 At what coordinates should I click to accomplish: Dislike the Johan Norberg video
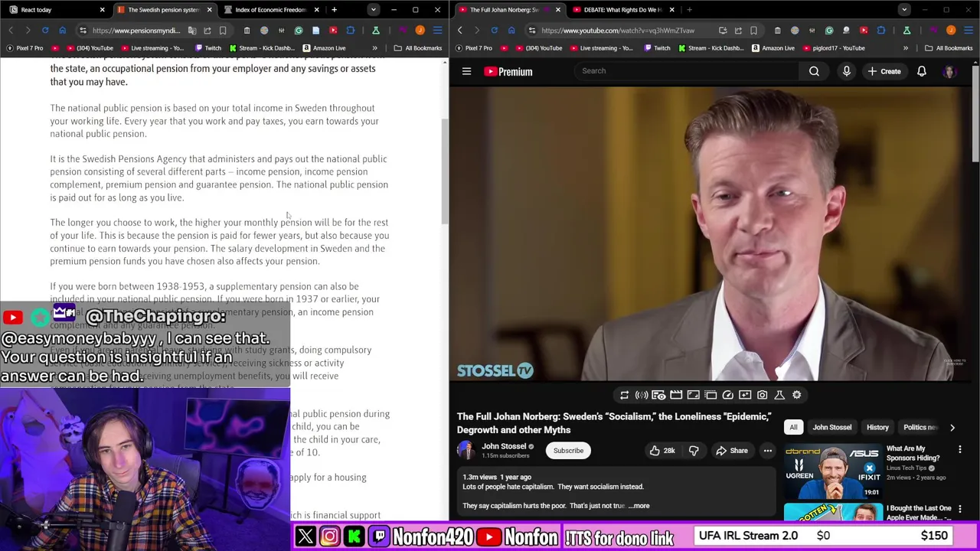coord(694,451)
